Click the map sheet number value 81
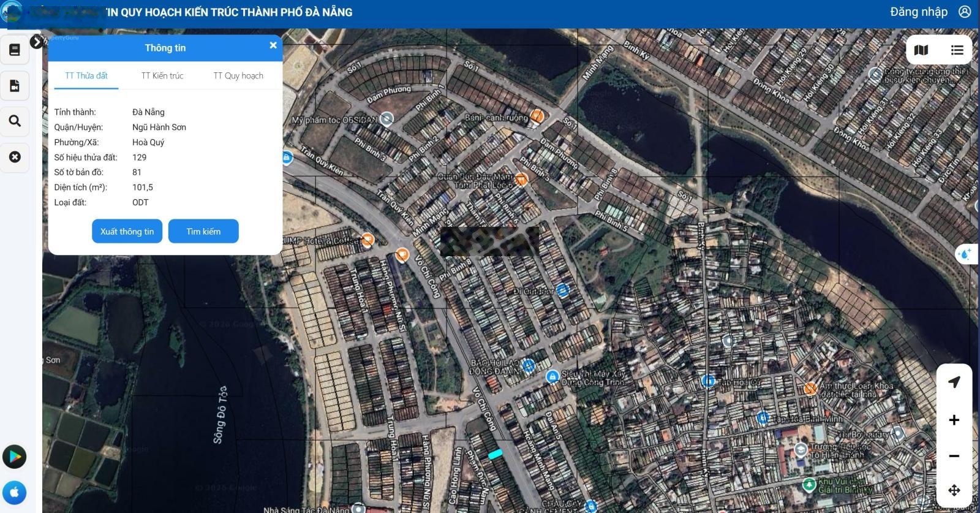 137,172
